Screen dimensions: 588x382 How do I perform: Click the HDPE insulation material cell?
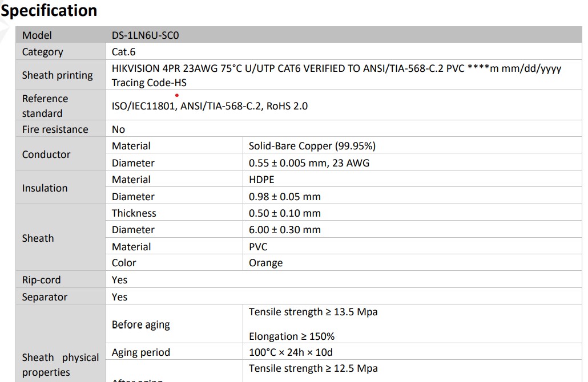[261, 180]
